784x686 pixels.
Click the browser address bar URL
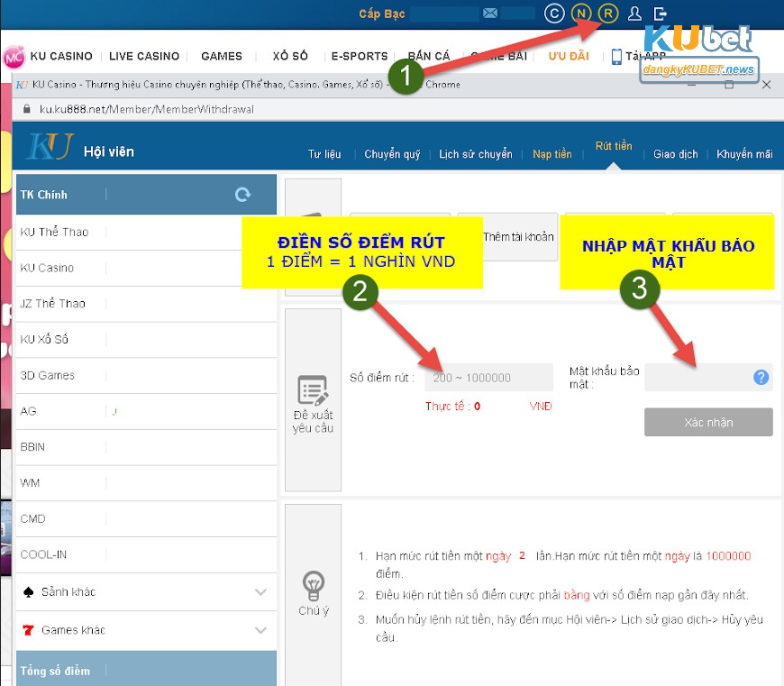(x=147, y=109)
